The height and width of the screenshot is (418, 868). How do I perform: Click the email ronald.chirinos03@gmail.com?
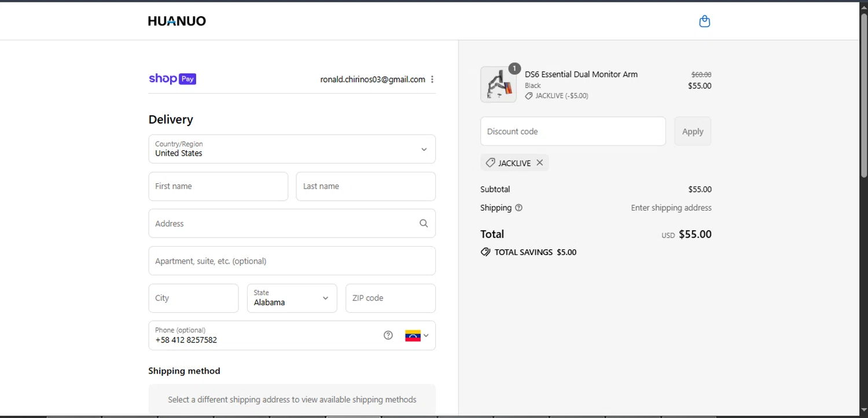click(x=373, y=80)
